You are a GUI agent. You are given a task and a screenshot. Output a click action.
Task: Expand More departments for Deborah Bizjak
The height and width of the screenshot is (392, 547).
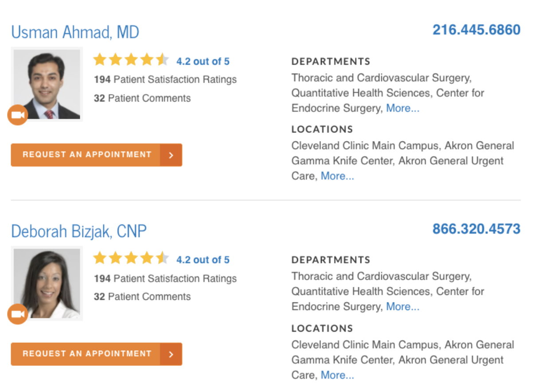coord(402,307)
